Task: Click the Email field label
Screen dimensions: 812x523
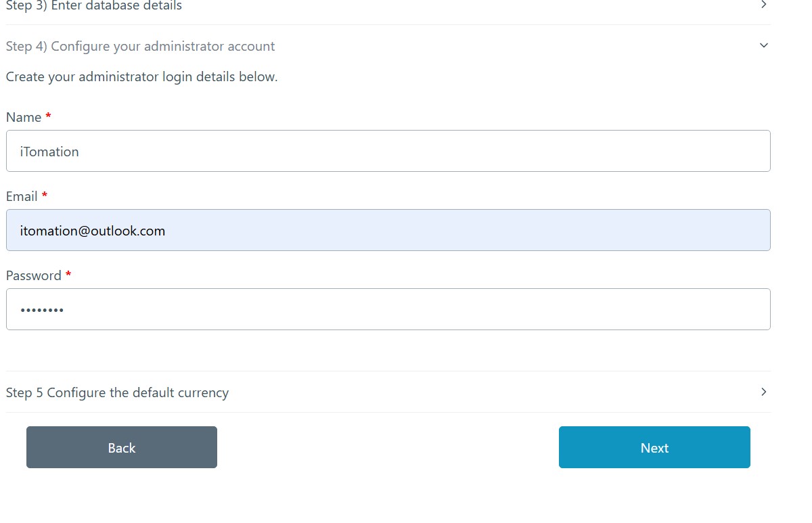Action: point(22,196)
